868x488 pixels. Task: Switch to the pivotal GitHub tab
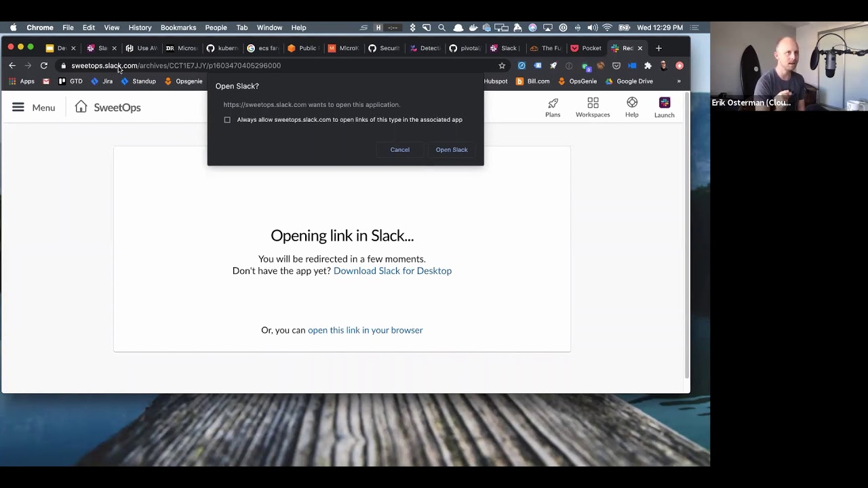click(x=465, y=48)
